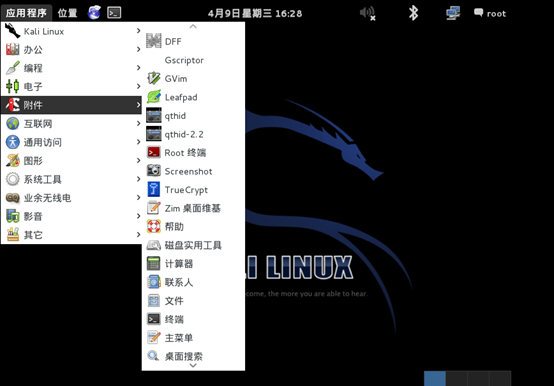Switch to the second workspace box

pyautogui.click(x=457, y=378)
